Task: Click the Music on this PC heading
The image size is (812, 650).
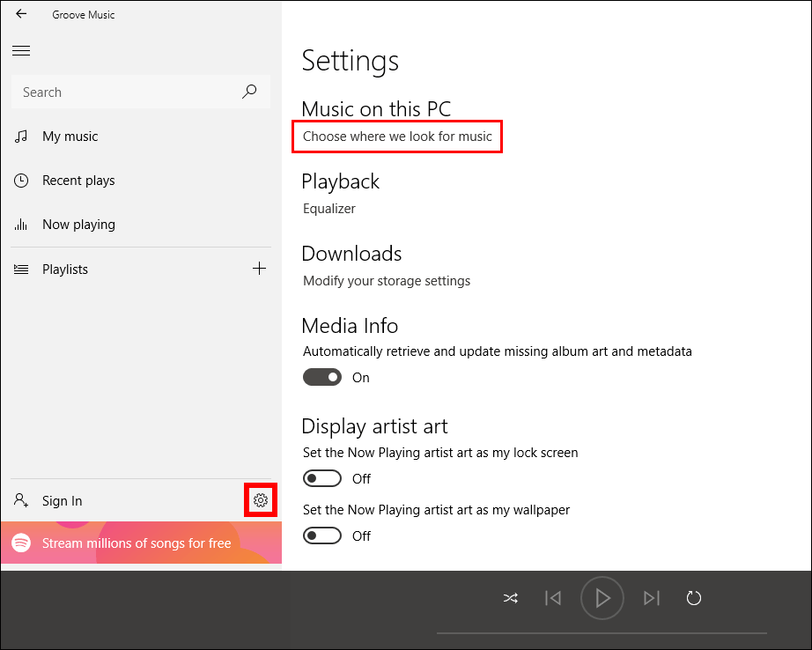Action: 376,108
